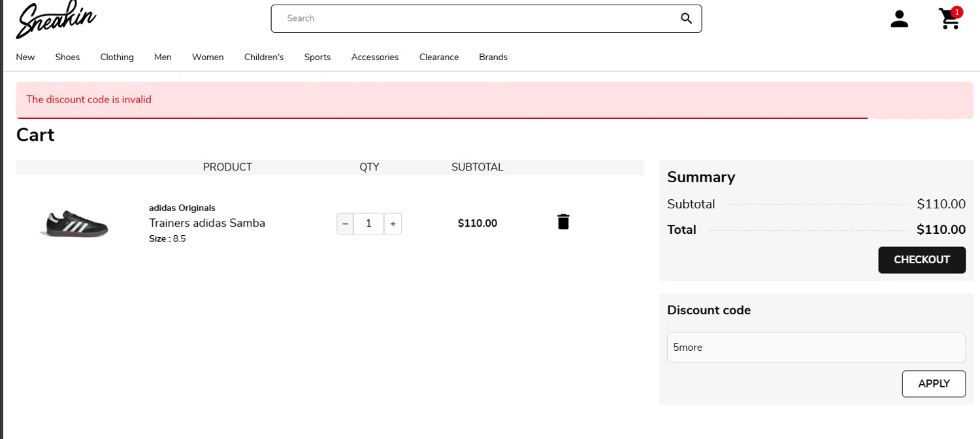This screenshot has width=980, height=439.
Task: Click the search magnifier icon
Action: (x=686, y=18)
